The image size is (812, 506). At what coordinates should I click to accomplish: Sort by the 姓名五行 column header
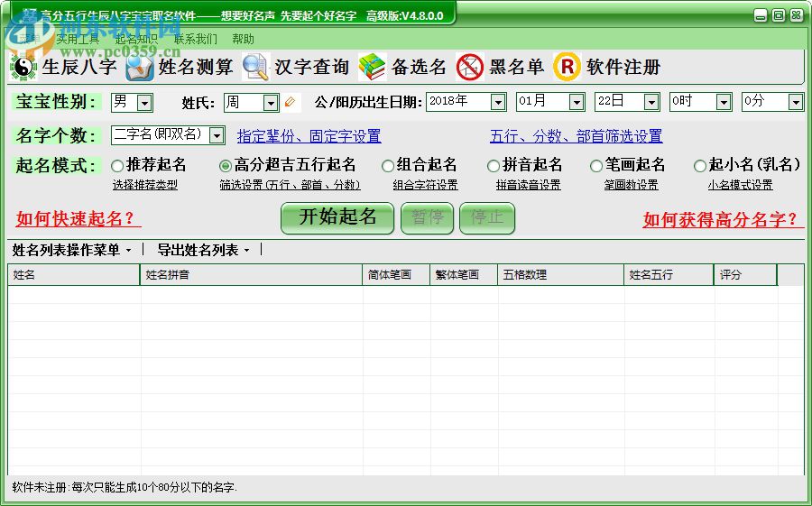(669, 275)
